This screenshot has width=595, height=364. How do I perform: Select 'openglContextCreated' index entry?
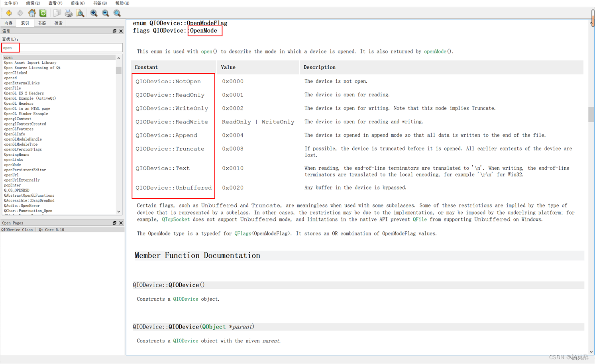(25, 124)
